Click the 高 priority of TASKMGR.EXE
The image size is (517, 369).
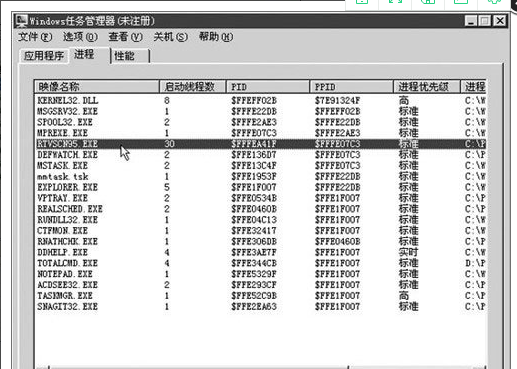coord(404,296)
